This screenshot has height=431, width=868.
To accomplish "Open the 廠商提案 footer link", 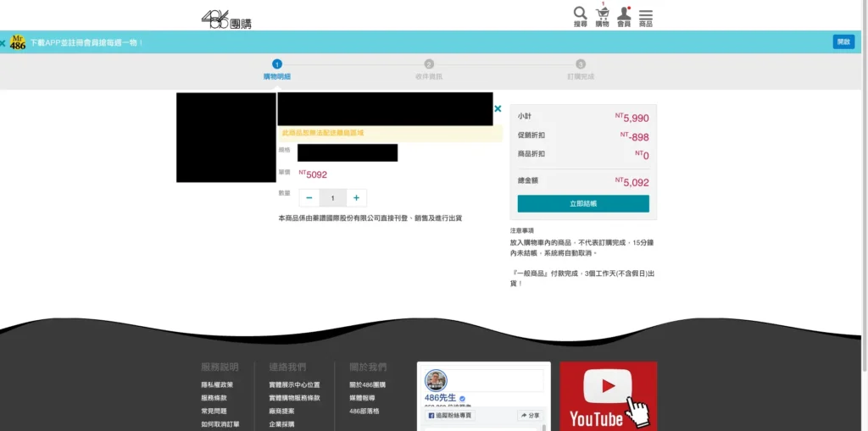I will coord(281,411).
